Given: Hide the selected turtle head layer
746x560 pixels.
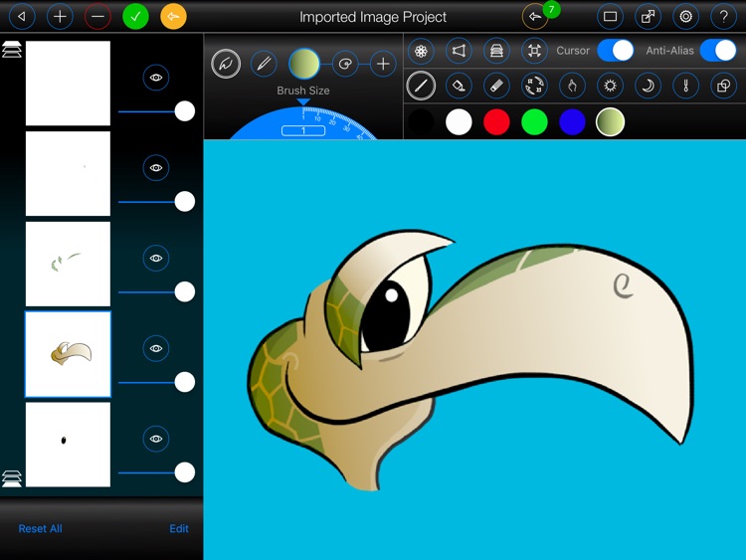Looking at the screenshot, I should click(156, 348).
